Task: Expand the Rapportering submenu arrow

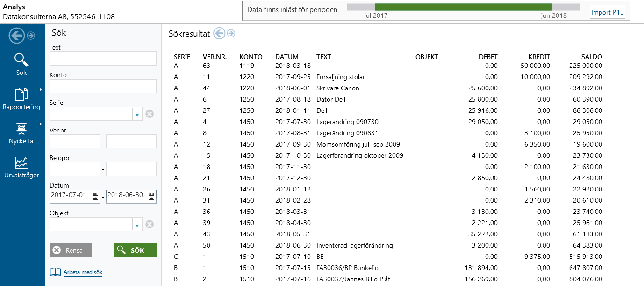Action: click(41, 89)
